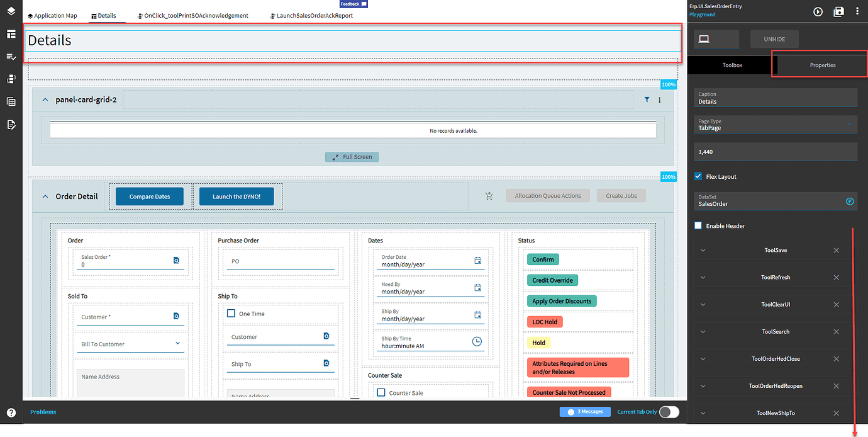Click the UNHIDE button
868x437 pixels.
(x=774, y=38)
